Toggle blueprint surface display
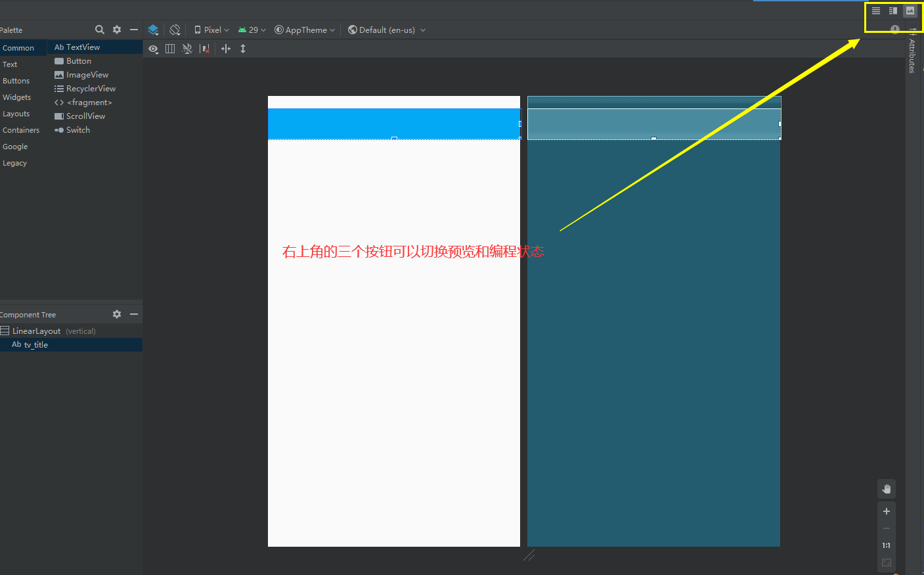 (154, 30)
